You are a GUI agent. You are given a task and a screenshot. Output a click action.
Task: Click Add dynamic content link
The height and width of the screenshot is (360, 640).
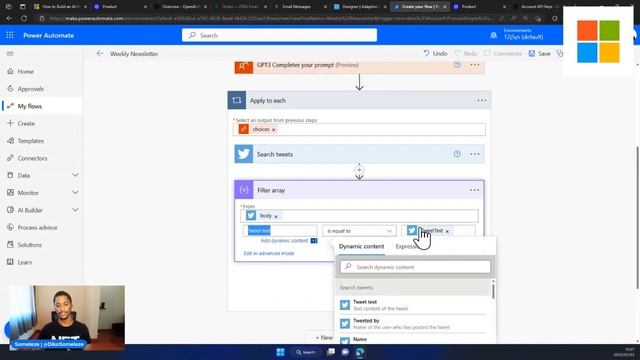[x=284, y=240]
